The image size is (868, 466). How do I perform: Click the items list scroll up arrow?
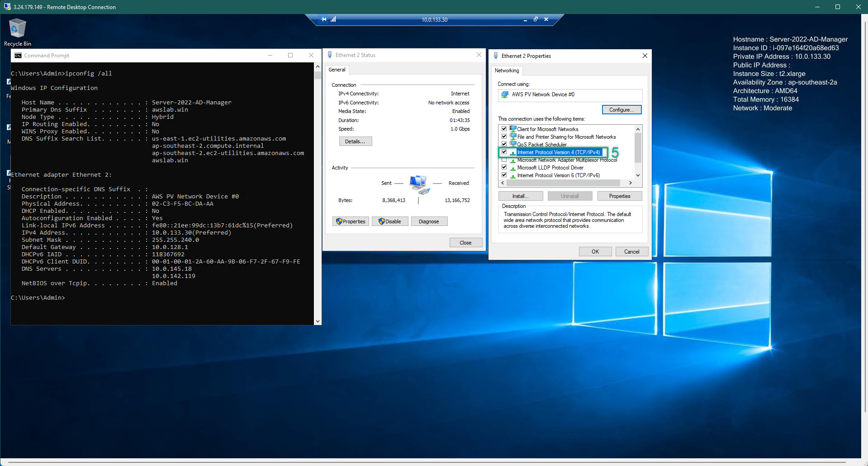(x=638, y=129)
